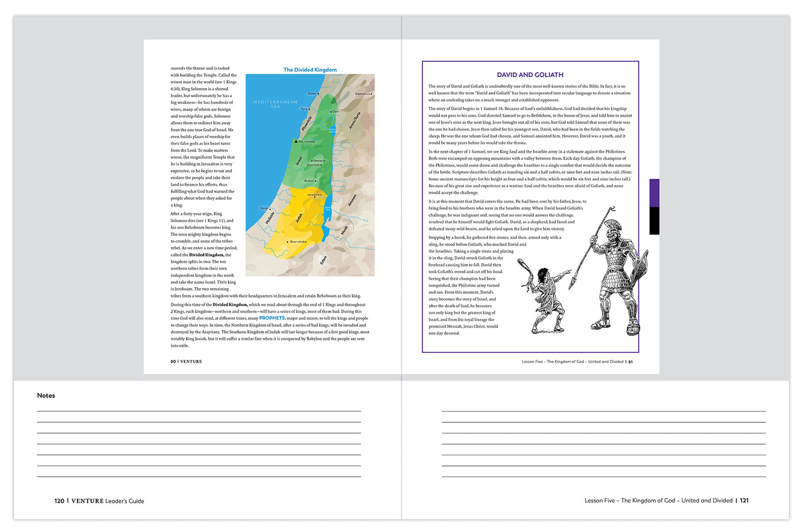This screenshot has width=803, height=532.
Task: Click the Beer-sheba city marker
Action: coord(288,242)
